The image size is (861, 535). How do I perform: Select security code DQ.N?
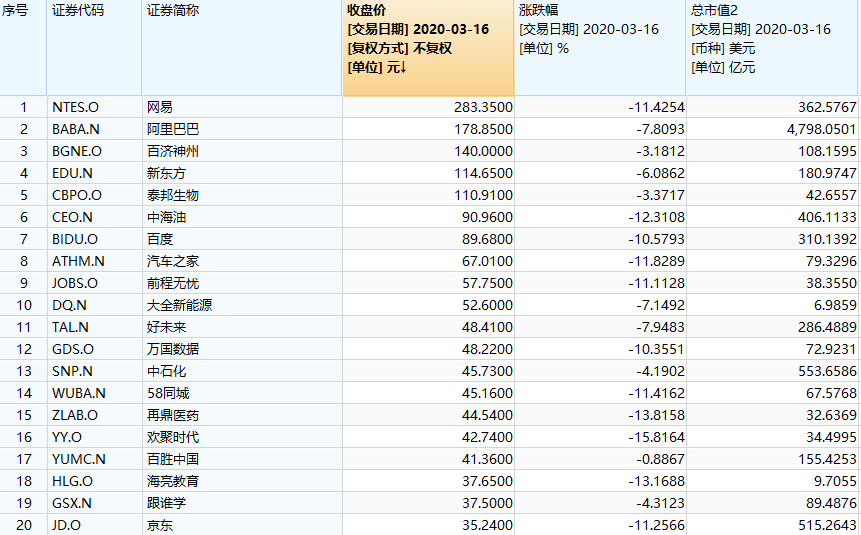point(69,305)
